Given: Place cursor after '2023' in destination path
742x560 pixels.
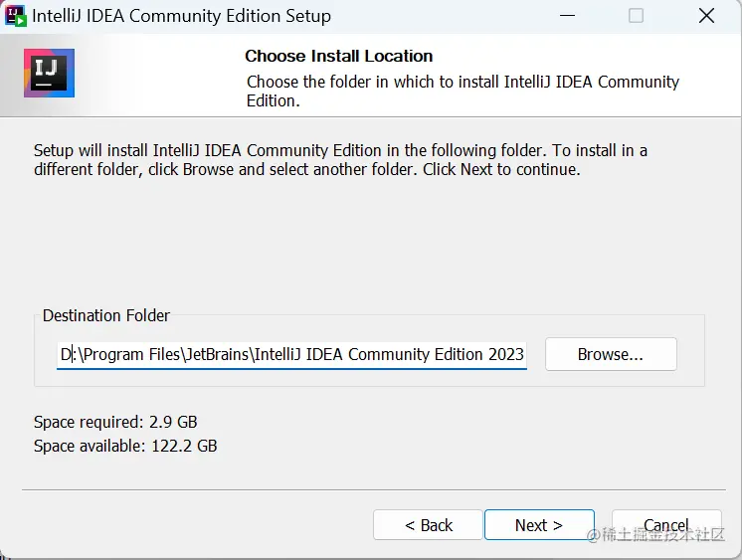Looking at the screenshot, I should [524, 354].
